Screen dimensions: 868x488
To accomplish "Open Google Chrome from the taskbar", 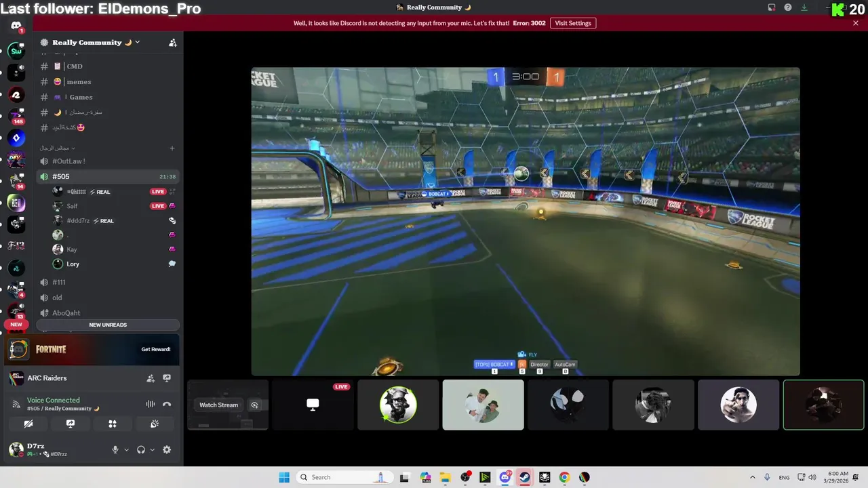I will 564,477.
